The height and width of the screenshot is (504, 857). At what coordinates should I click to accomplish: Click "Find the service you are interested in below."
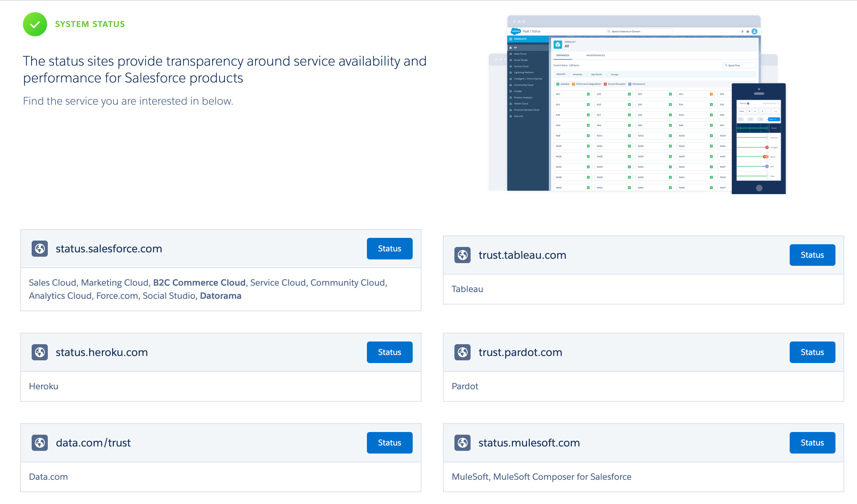[x=128, y=101]
